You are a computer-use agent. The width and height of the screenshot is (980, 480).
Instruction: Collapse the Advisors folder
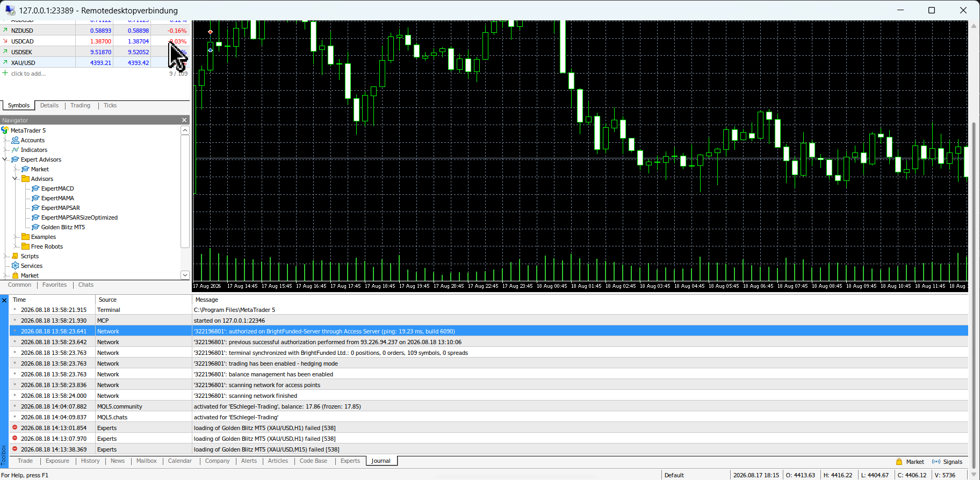(x=16, y=179)
